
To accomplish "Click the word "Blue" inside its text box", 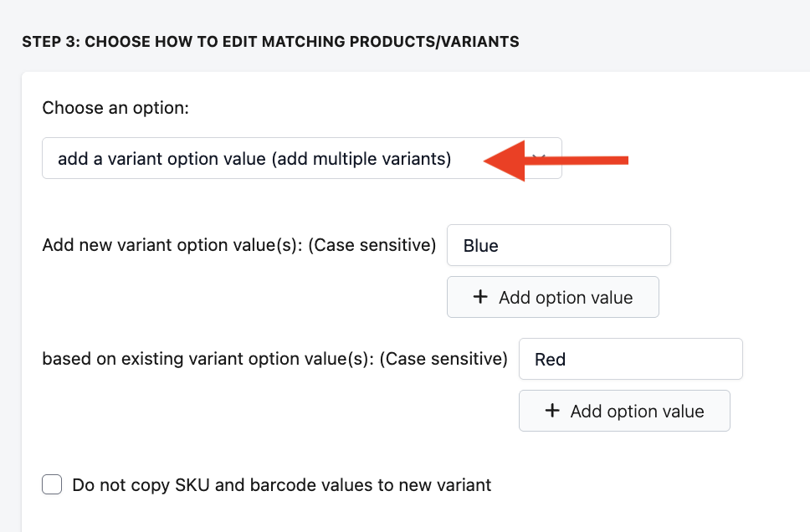I will coord(481,246).
